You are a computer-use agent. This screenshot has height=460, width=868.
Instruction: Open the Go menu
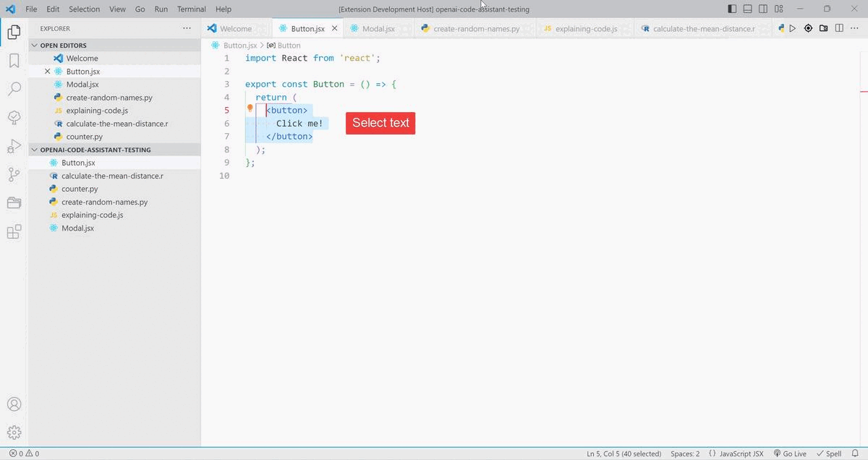(x=140, y=9)
